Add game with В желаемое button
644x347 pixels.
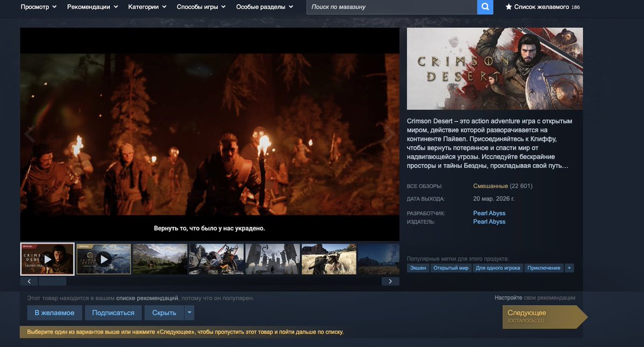pos(55,313)
